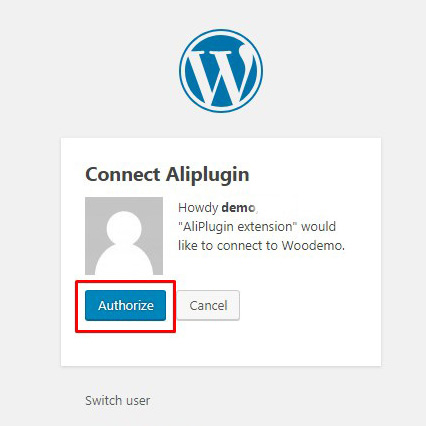Click the "like to connect to" text line
Screen dimensions: 426x426
tap(228, 246)
